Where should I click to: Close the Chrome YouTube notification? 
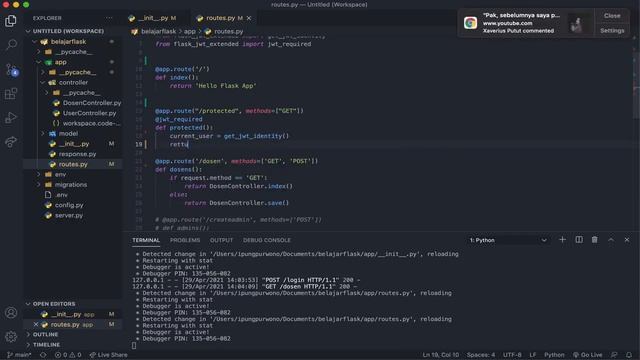tap(612, 16)
